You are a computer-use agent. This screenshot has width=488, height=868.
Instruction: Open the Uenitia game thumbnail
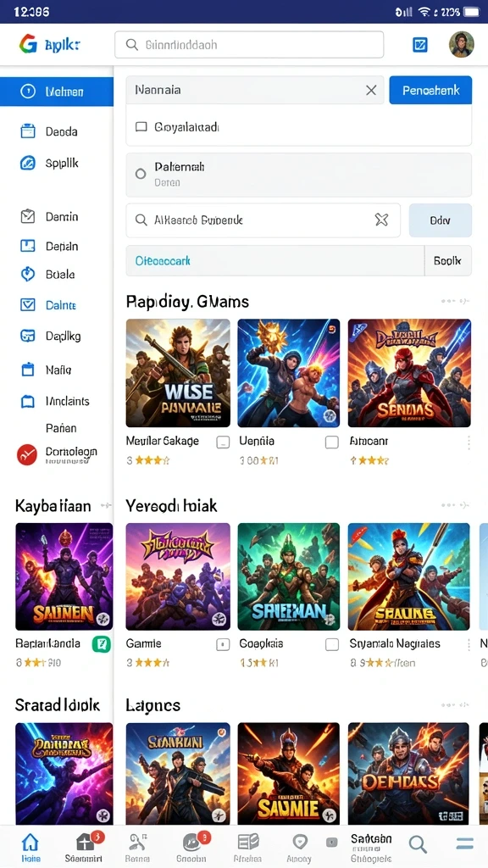[288, 373]
